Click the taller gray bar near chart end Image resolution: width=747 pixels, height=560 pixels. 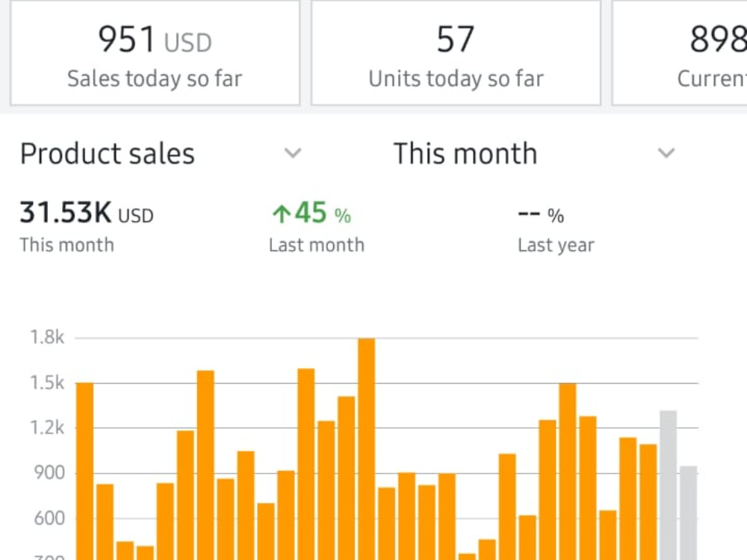[668, 485]
